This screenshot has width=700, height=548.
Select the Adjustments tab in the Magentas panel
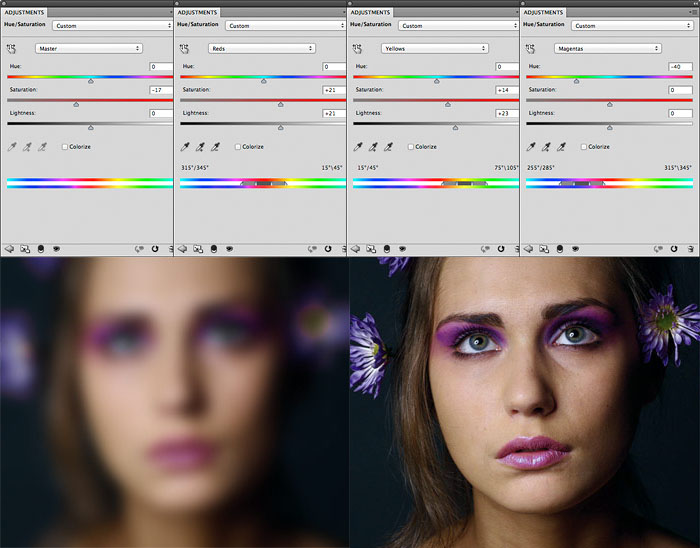[x=544, y=12]
